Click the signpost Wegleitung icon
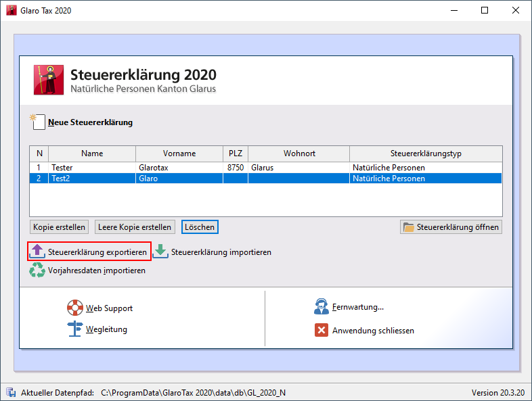Image resolution: width=532 pixels, height=401 pixels. [x=75, y=329]
